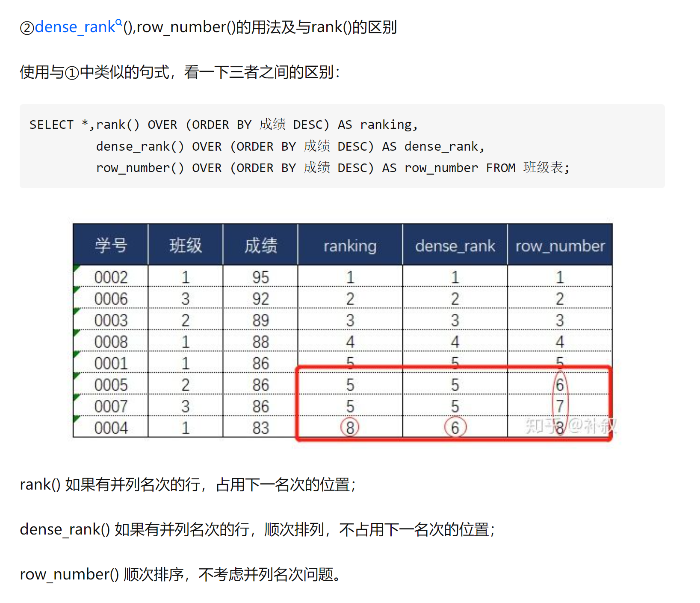Select the 班级 table header cell
Viewport: 700px width, 603px height.
(x=185, y=246)
